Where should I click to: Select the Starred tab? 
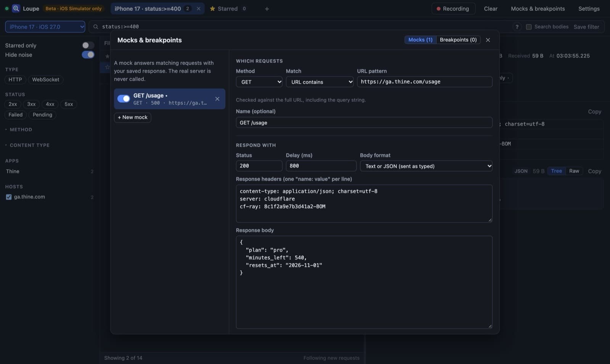tap(228, 8)
